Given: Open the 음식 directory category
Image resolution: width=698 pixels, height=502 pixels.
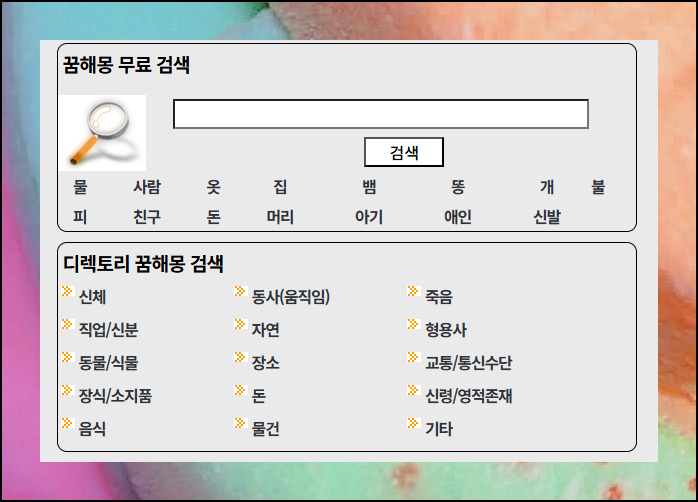Looking at the screenshot, I should coord(92,429).
